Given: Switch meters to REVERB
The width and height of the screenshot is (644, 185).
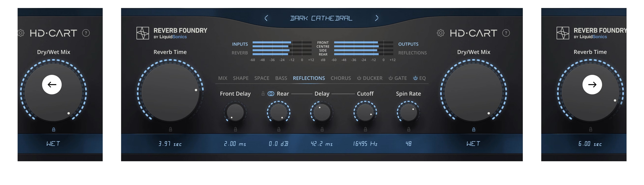Looking at the screenshot, I should click(x=240, y=53).
